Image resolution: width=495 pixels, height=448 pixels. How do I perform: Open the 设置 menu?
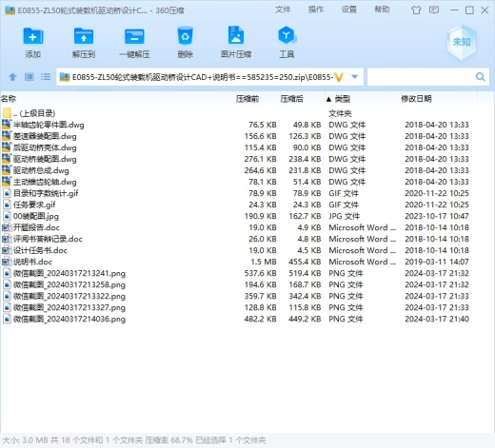(348, 10)
